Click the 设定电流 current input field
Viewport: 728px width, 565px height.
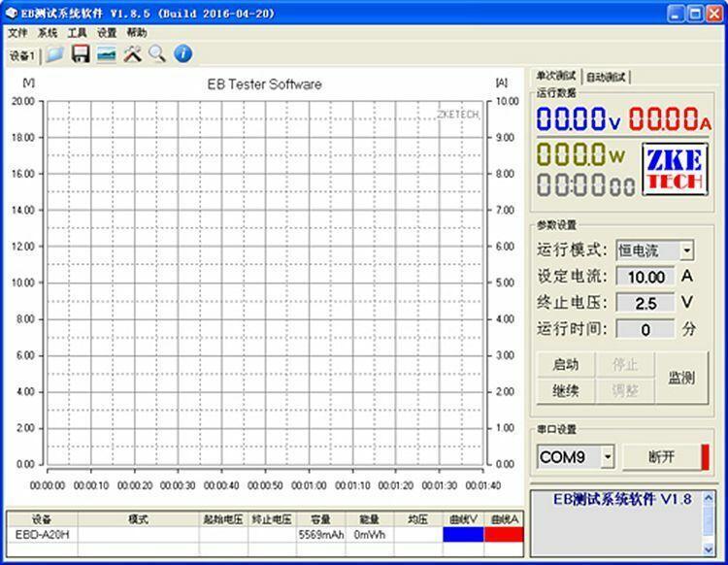[x=645, y=277]
